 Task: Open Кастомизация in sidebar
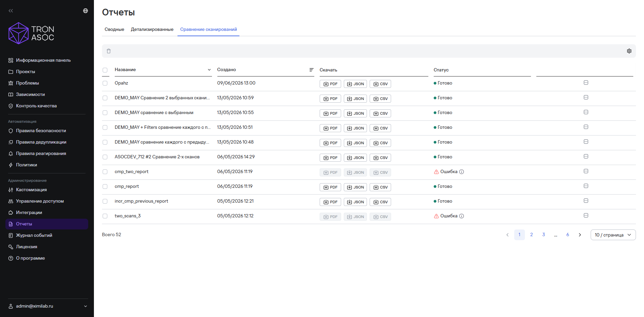[x=47, y=190]
